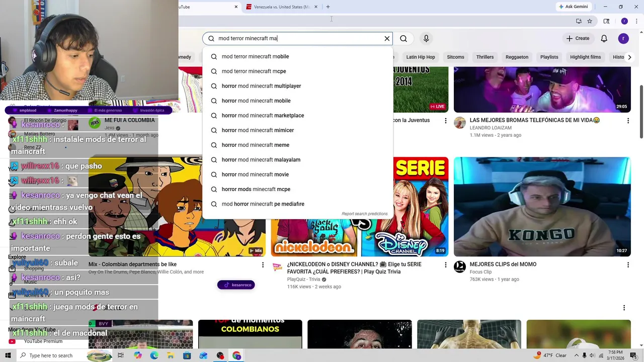
Task: Click the Ask Gemini button
Action: (x=573, y=7)
